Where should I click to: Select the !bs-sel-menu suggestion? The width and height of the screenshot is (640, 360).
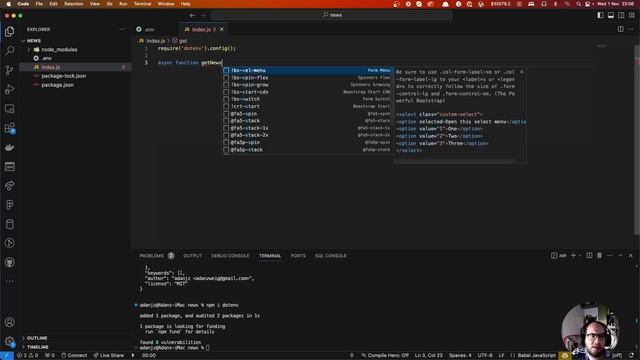pos(308,70)
